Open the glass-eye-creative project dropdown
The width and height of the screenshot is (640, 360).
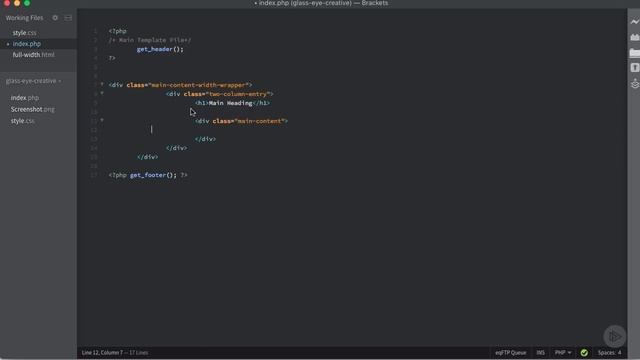pos(33,81)
